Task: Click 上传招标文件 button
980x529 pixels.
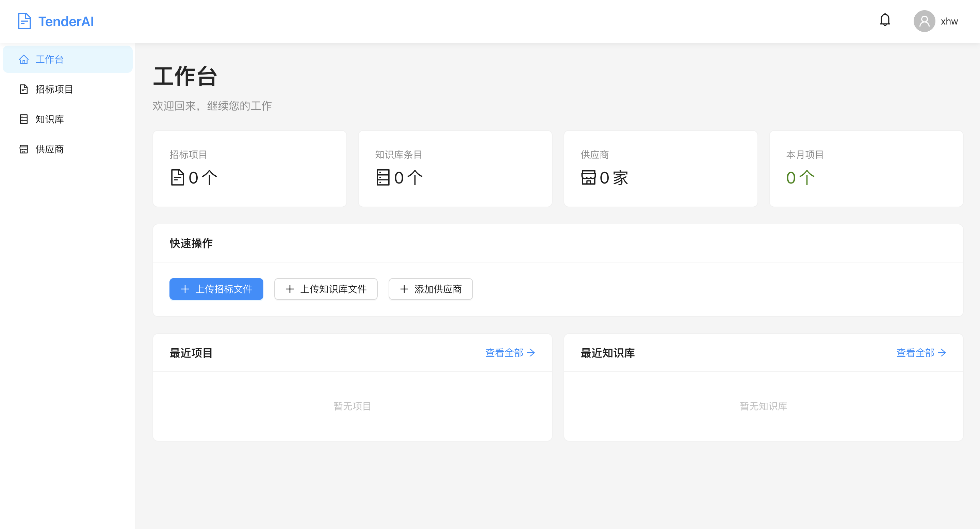Action: 216,289
